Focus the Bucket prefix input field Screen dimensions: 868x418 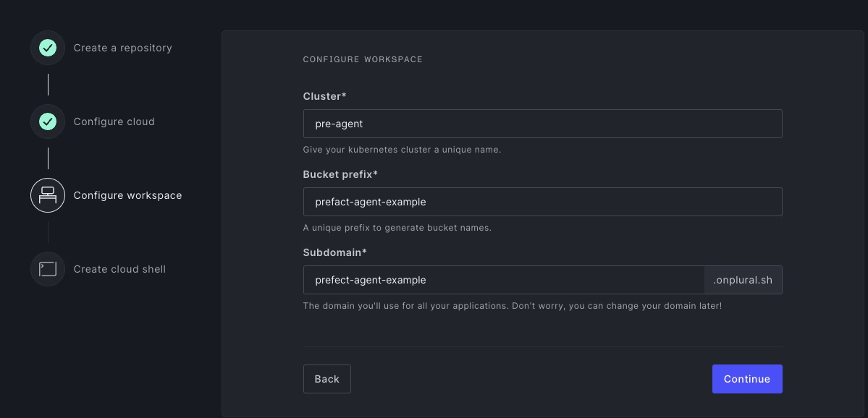pos(542,202)
